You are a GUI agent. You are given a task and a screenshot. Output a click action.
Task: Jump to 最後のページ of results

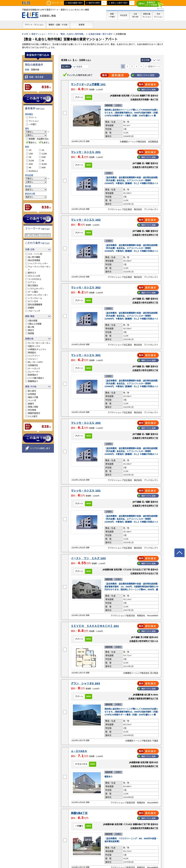point(153,67)
